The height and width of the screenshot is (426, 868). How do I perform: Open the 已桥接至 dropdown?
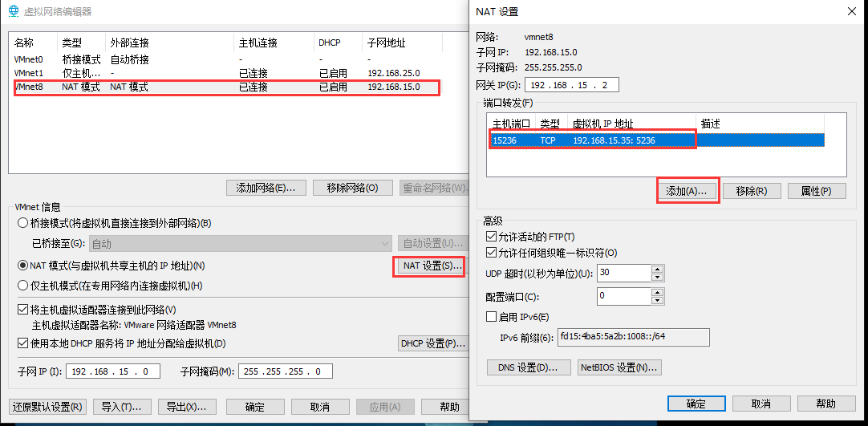click(240, 243)
